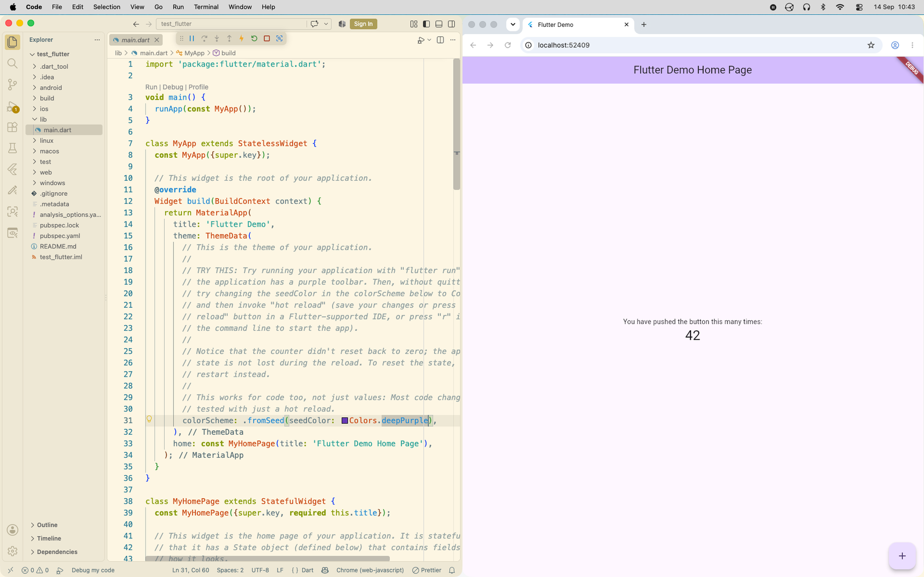Open the run or debug dropdown arrow
924x577 pixels.
[x=429, y=40]
